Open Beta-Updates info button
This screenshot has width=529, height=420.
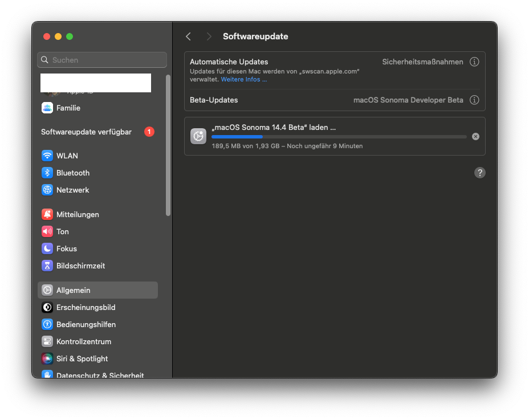click(474, 100)
